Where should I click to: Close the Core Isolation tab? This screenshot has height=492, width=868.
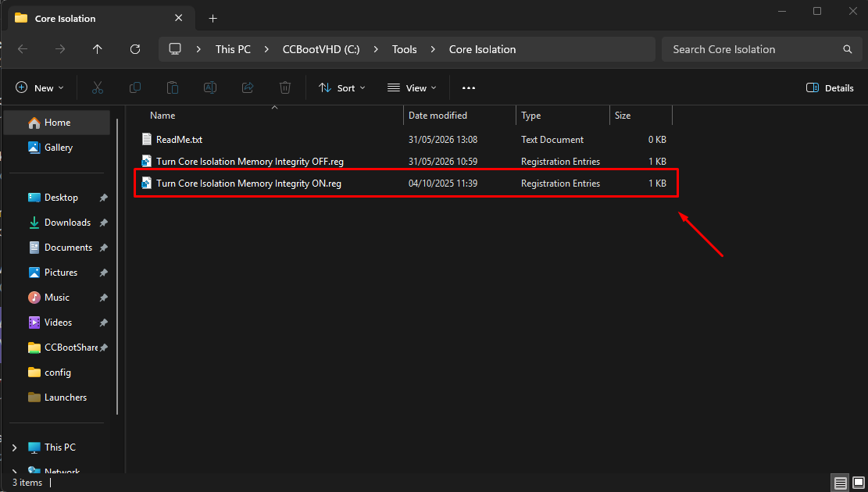pyautogui.click(x=178, y=18)
